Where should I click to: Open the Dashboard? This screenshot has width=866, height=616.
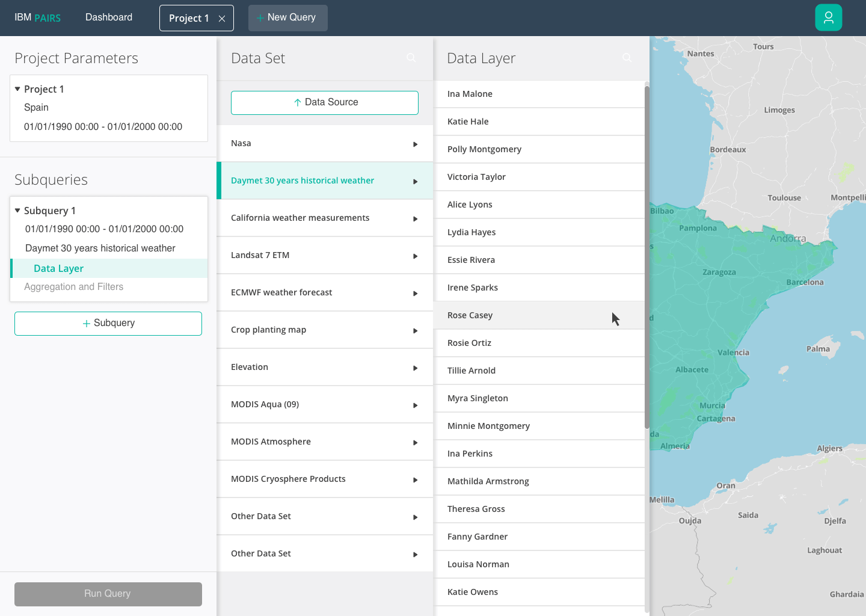tap(108, 17)
